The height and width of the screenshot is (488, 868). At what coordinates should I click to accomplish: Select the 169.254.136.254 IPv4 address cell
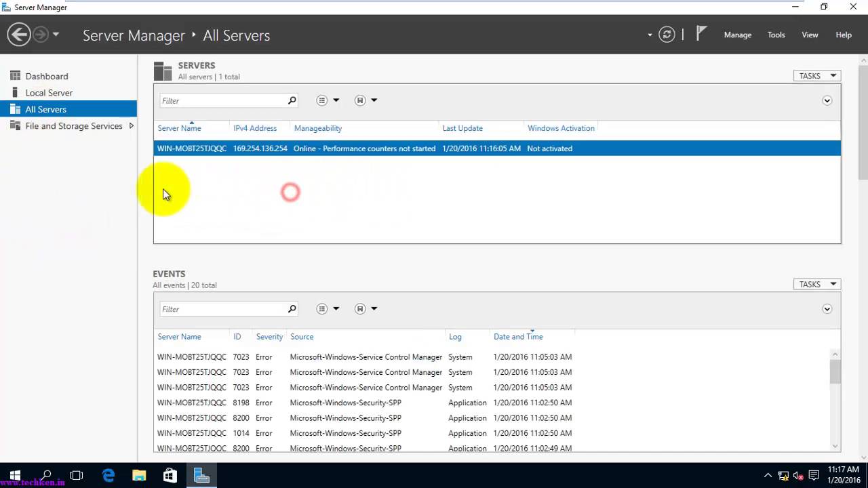[x=260, y=148]
